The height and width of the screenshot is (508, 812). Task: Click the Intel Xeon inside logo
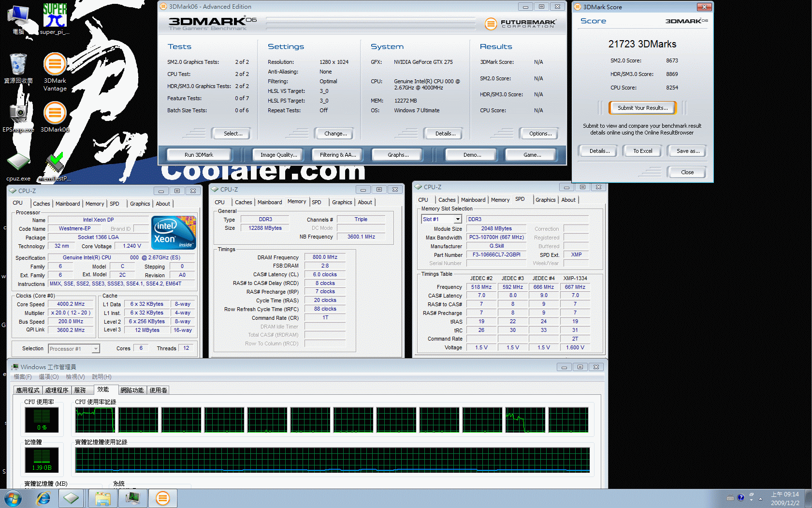[174, 233]
